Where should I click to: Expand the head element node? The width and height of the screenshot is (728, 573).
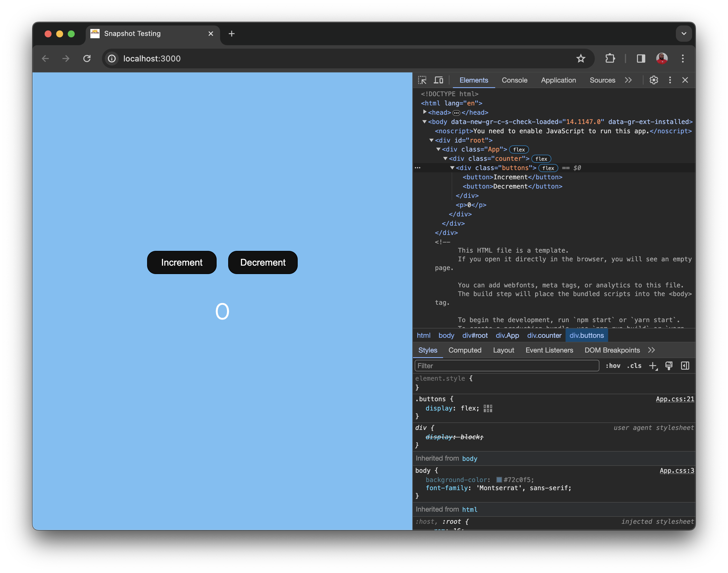425,112
